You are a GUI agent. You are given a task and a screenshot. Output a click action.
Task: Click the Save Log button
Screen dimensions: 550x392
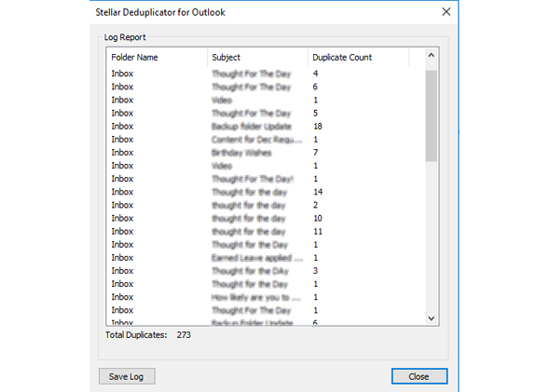pyautogui.click(x=127, y=376)
